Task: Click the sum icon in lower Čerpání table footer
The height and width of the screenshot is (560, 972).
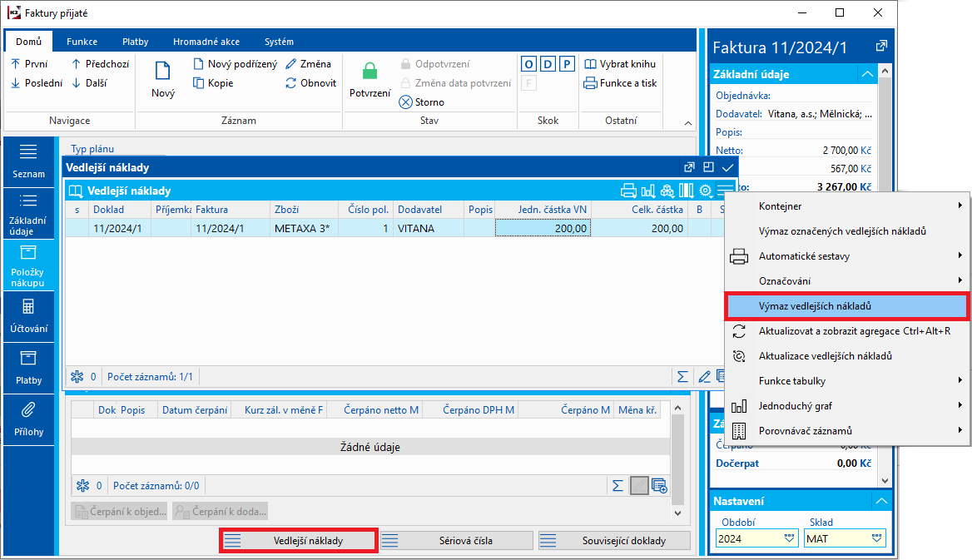Action: [617, 486]
